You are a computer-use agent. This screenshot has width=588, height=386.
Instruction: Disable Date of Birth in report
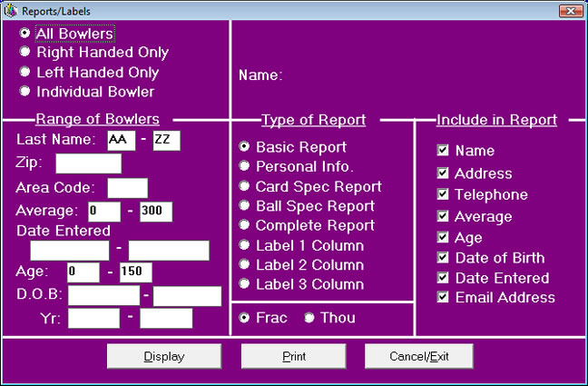[443, 258]
